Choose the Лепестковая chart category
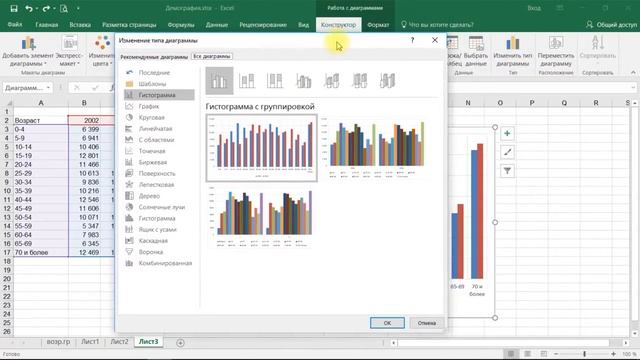 (x=159, y=185)
